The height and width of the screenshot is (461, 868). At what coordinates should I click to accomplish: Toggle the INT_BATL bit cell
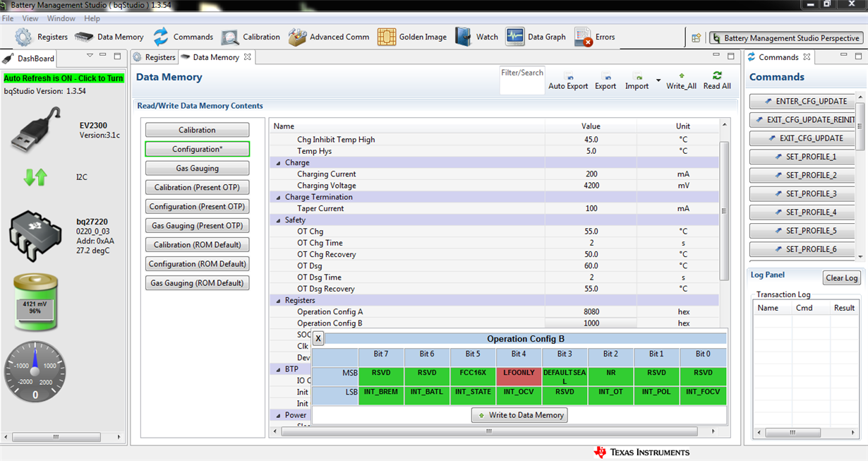pos(427,395)
